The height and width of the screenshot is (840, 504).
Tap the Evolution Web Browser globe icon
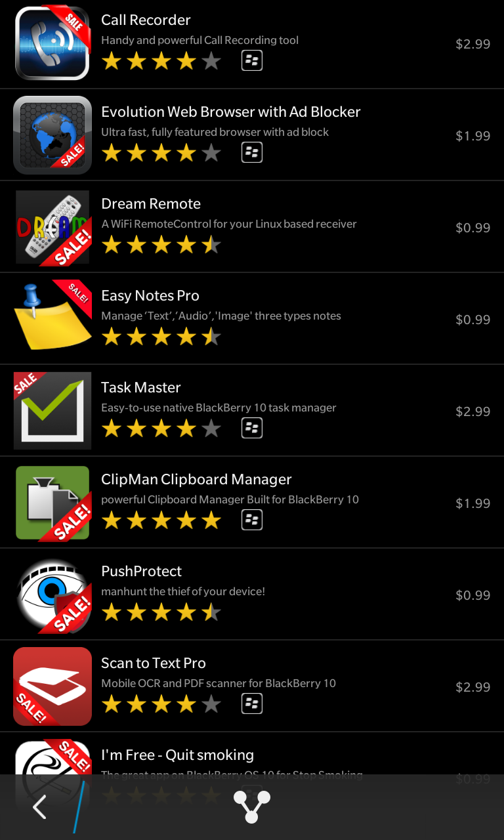52,135
